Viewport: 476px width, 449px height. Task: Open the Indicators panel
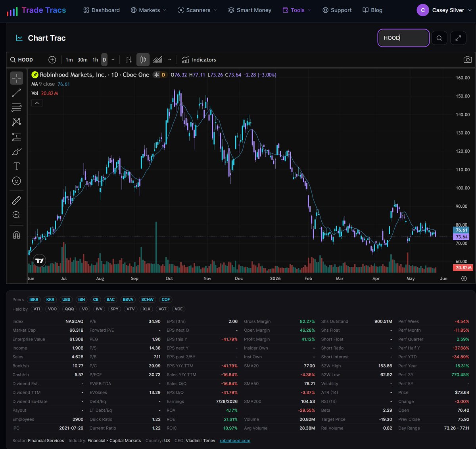199,60
